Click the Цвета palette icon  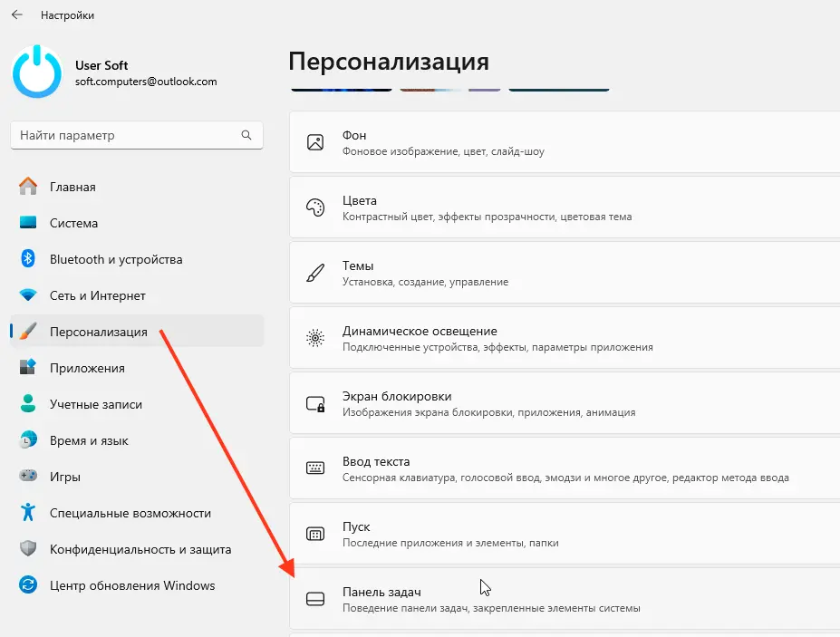pos(315,208)
